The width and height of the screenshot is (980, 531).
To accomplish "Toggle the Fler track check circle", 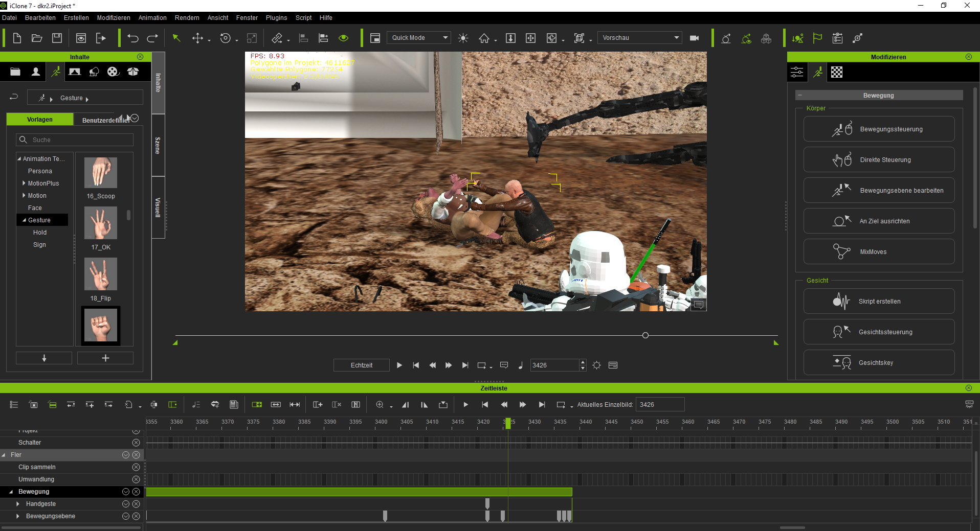I will tap(126, 455).
